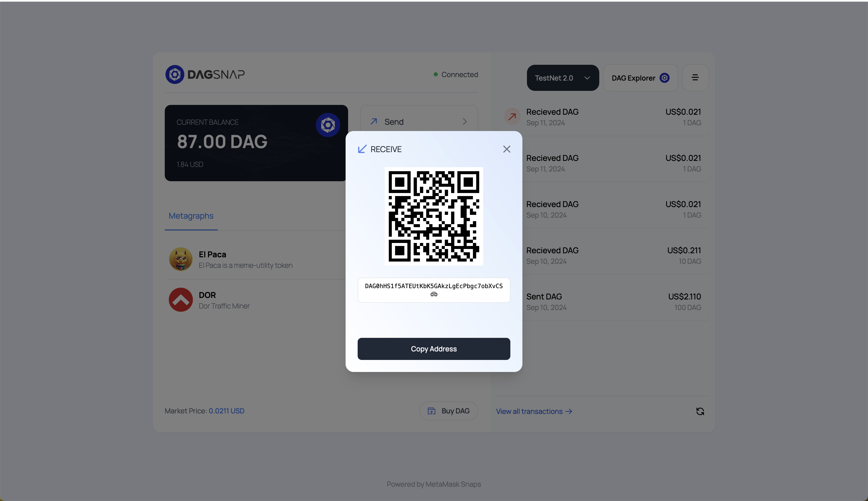Open the hamburger menu icon
This screenshot has width=868, height=501.
[x=695, y=78]
